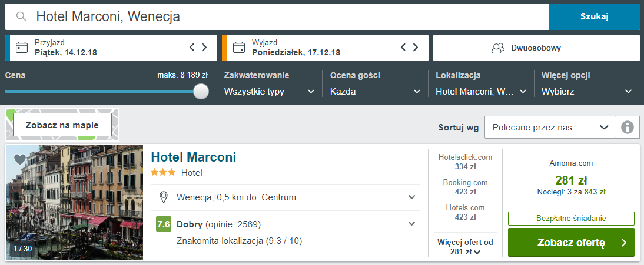Expand the location details row
The height and width of the screenshot is (265, 644).
click(x=411, y=197)
